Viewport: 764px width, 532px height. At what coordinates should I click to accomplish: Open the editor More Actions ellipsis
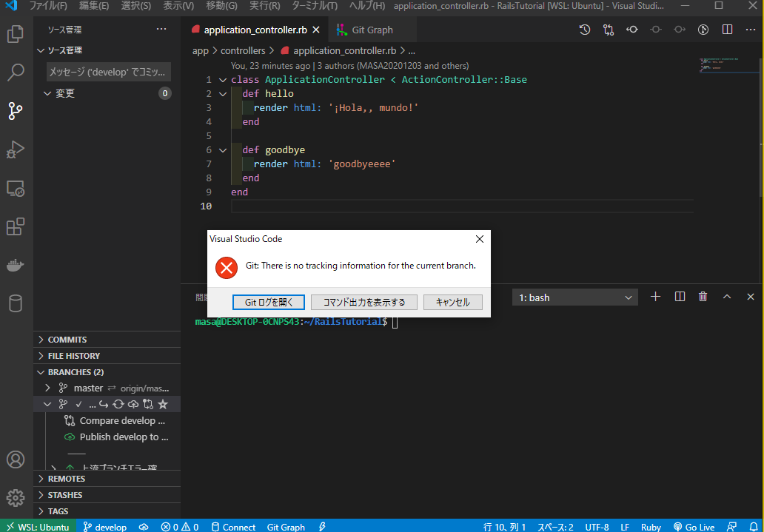[x=751, y=30]
